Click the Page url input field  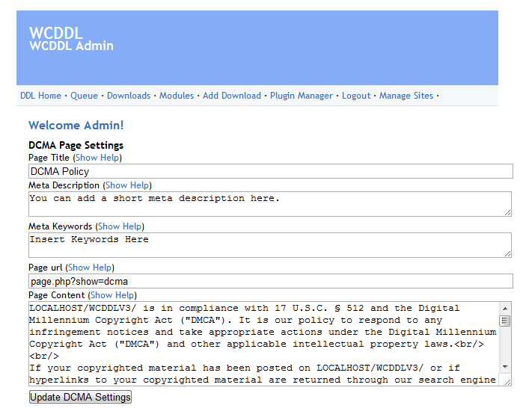click(269, 281)
